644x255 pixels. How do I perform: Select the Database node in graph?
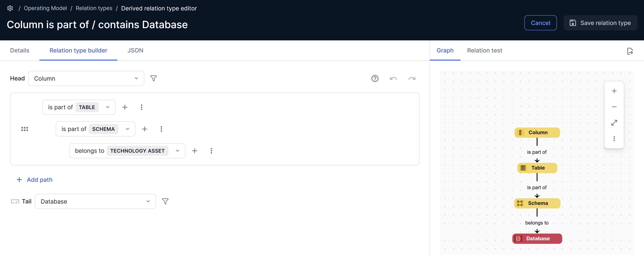pos(537,239)
